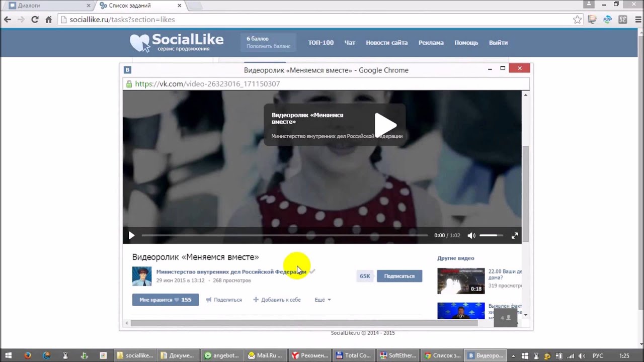Expand the Ещё dropdown
This screenshot has width=644, height=362.
click(x=323, y=300)
